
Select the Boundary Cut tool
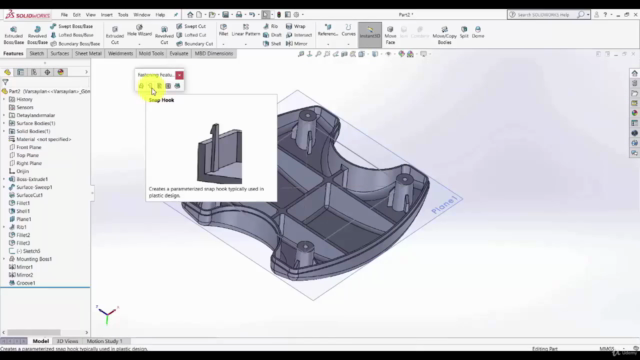(195, 44)
